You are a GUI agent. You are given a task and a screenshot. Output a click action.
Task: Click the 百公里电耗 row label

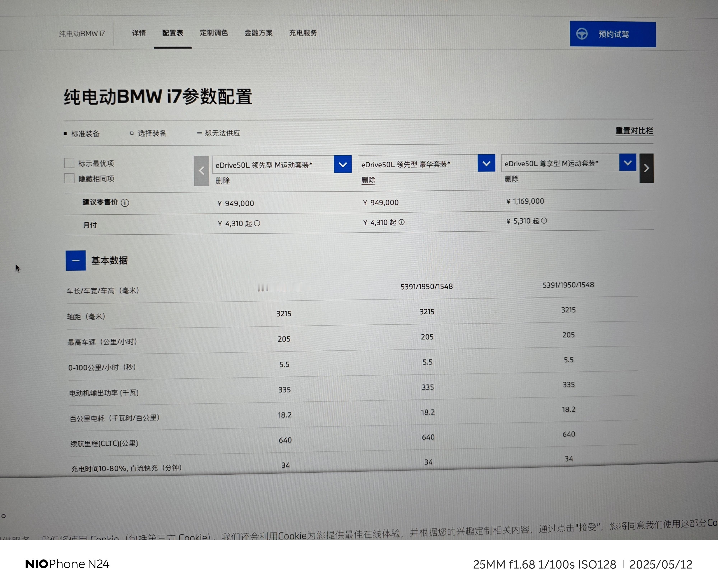pyautogui.click(x=115, y=418)
